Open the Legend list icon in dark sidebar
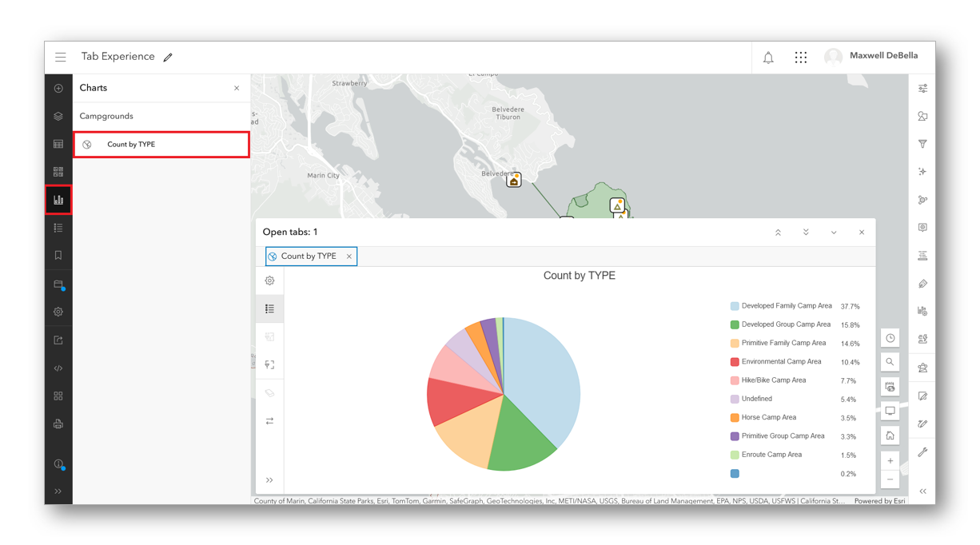The width and height of the screenshot is (980, 545). 58,228
